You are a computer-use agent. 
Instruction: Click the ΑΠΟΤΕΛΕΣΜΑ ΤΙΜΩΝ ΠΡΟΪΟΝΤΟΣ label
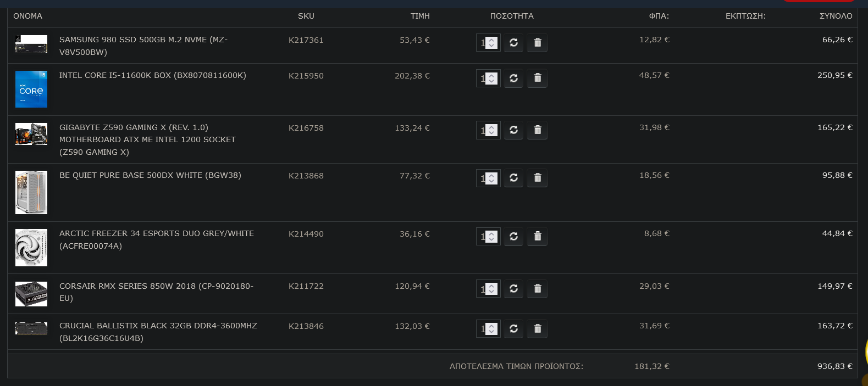coord(516,366)
